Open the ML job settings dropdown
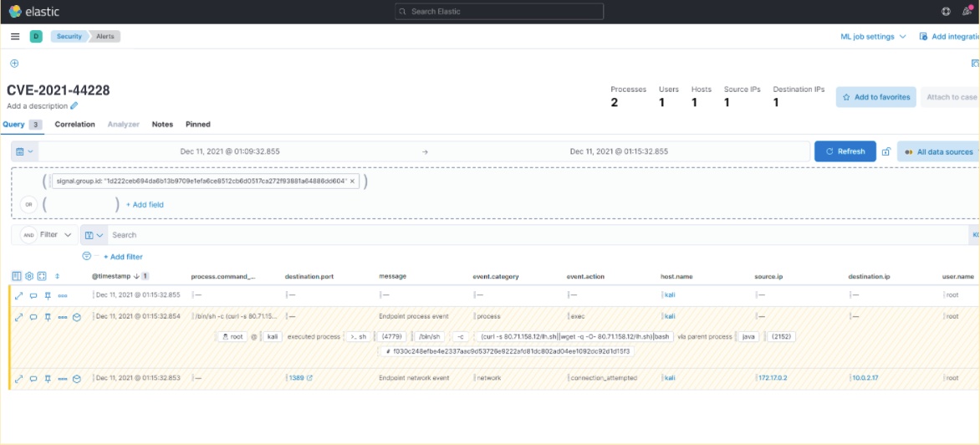 pyautogui.click(x=872, y=37)
